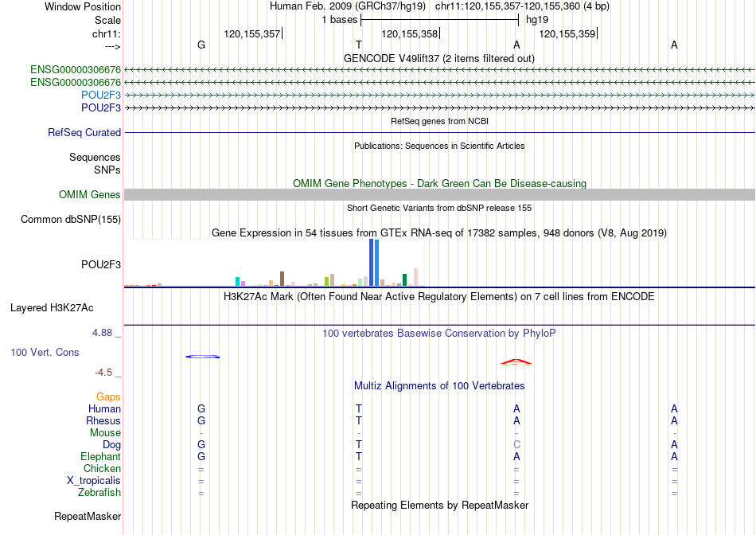Click the T base in the sequence ruler row
756x535 pixels.
(359, 45)
